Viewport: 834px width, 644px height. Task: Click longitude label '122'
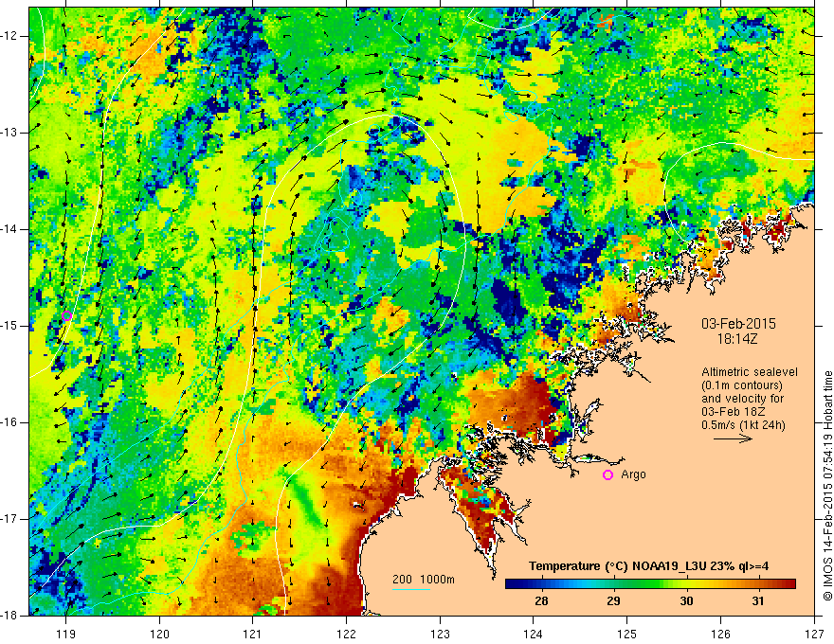[346, 634]
